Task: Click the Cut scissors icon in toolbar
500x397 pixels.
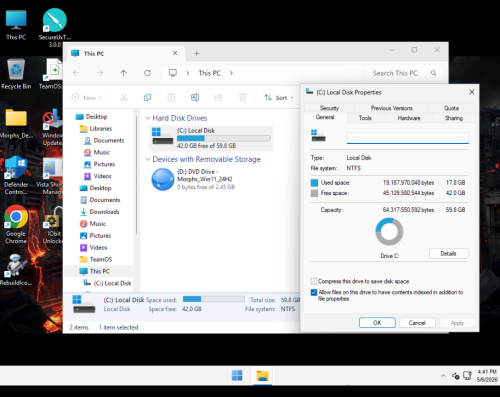Action: pos(124,97)
